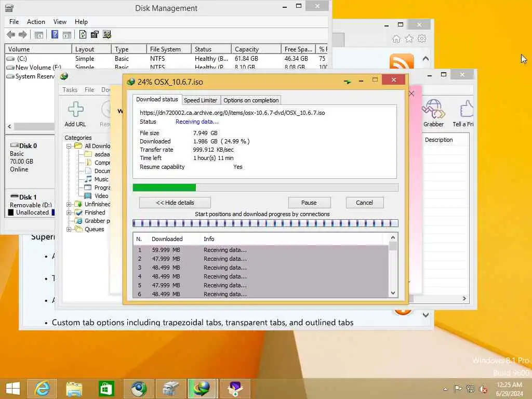Switch to the Options on completion tab

coord(251,100)
